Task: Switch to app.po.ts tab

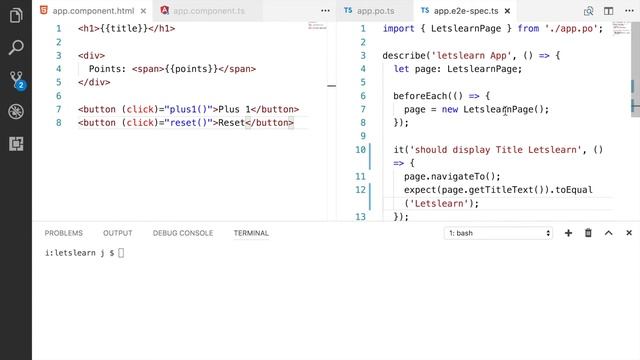Action: click(x=376, y=11)
